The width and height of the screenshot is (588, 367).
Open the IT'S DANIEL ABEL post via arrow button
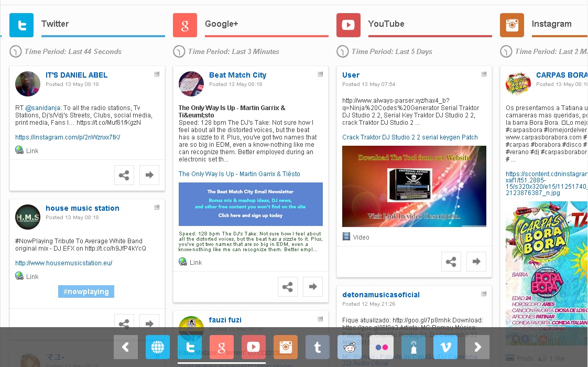(x=149, y=175)
